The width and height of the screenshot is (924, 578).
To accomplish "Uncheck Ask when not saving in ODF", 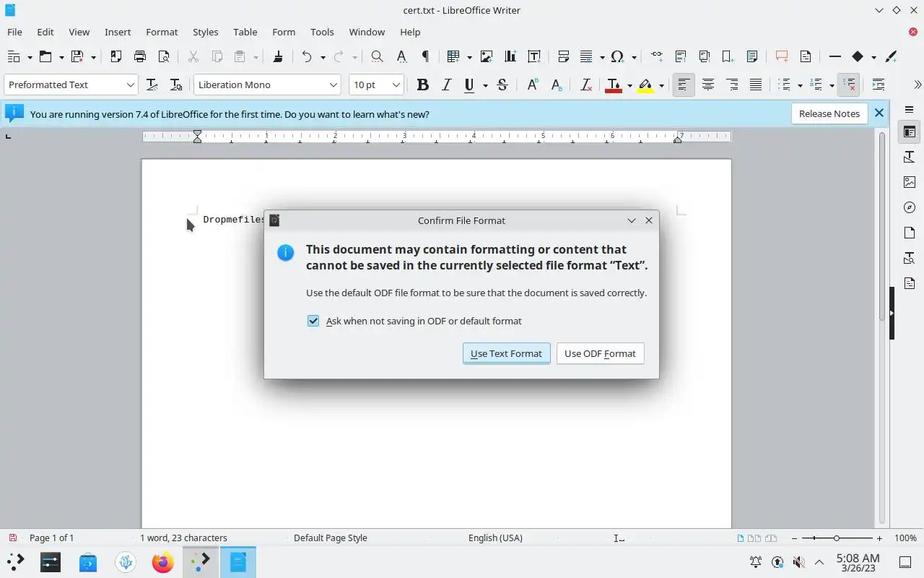I will [313, 321].
